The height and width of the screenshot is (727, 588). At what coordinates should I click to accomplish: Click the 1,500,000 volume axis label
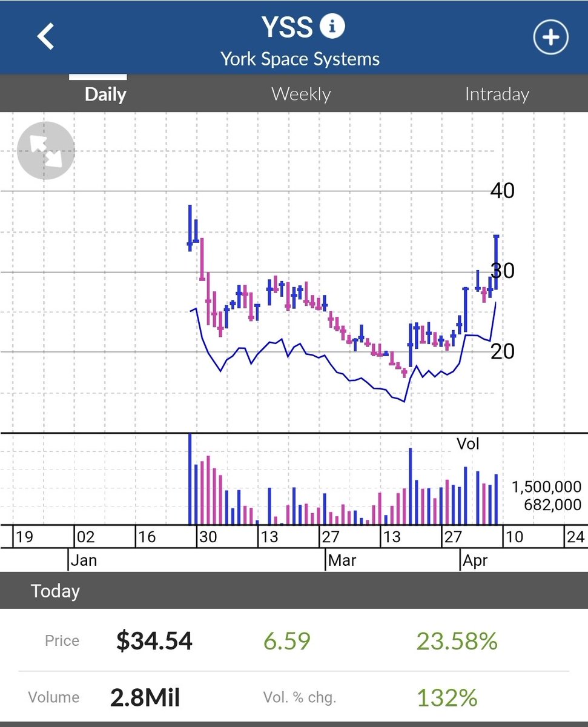pos(546,487)
